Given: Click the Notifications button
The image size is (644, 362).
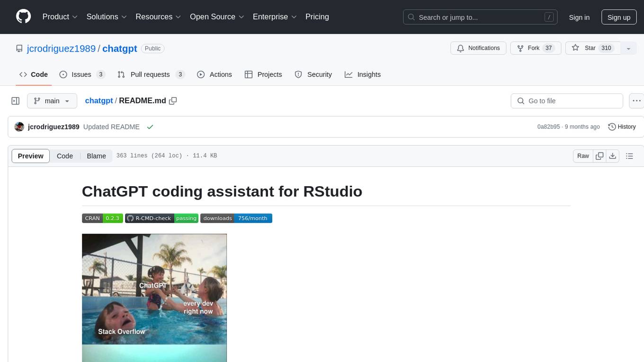Looking at the screenshot, I should coord(479,48).
